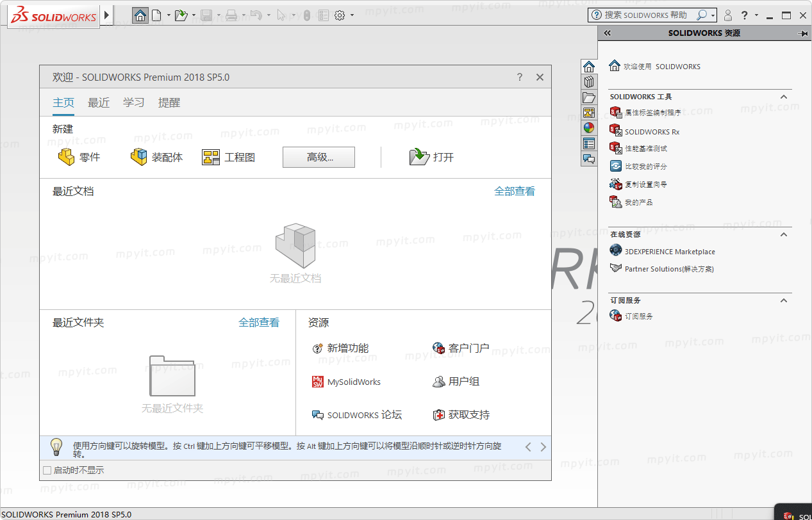
Task: Open the SOLIDWORKS Forum speech-bubble tab in task pane
Action: pos(589,159)
